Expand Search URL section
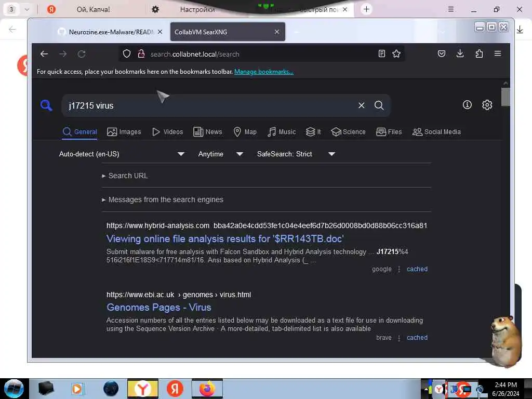Viewport: 532px width, 399px height. coord(125,176)
